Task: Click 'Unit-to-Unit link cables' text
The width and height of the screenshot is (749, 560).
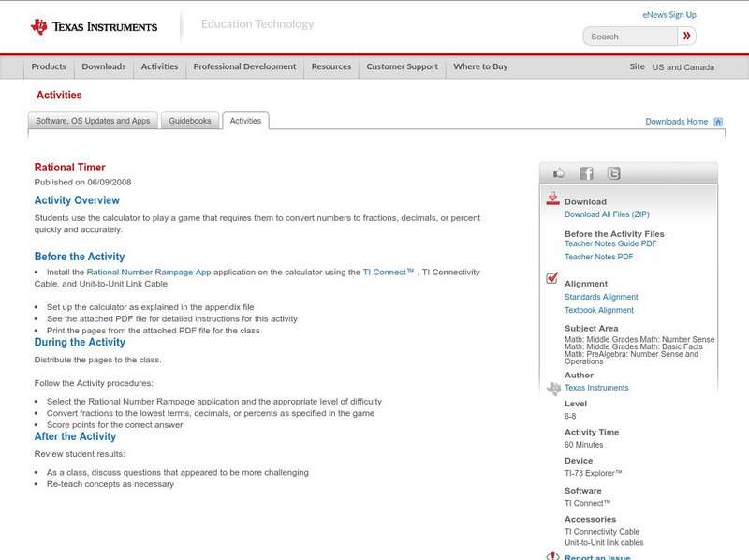Action: pos(604,543)
